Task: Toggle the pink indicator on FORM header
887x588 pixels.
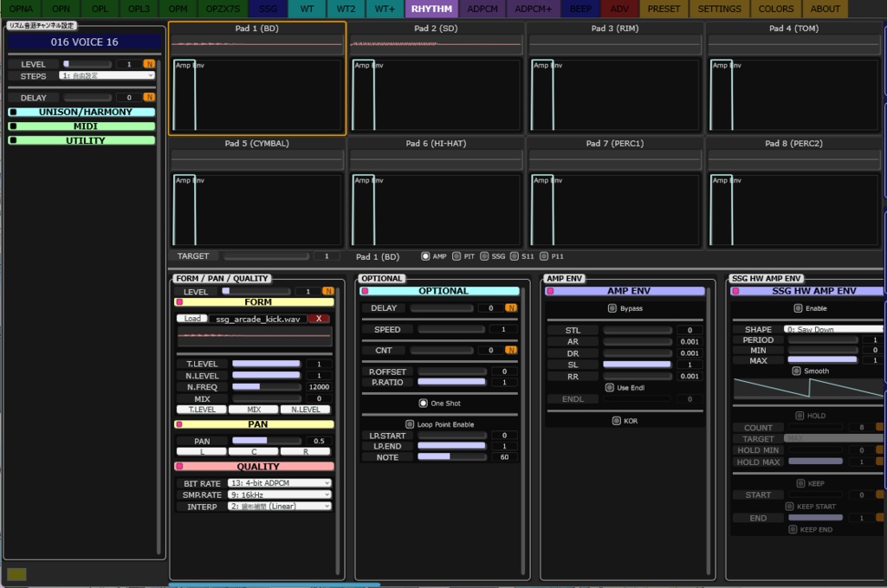Action: [180, 302]
